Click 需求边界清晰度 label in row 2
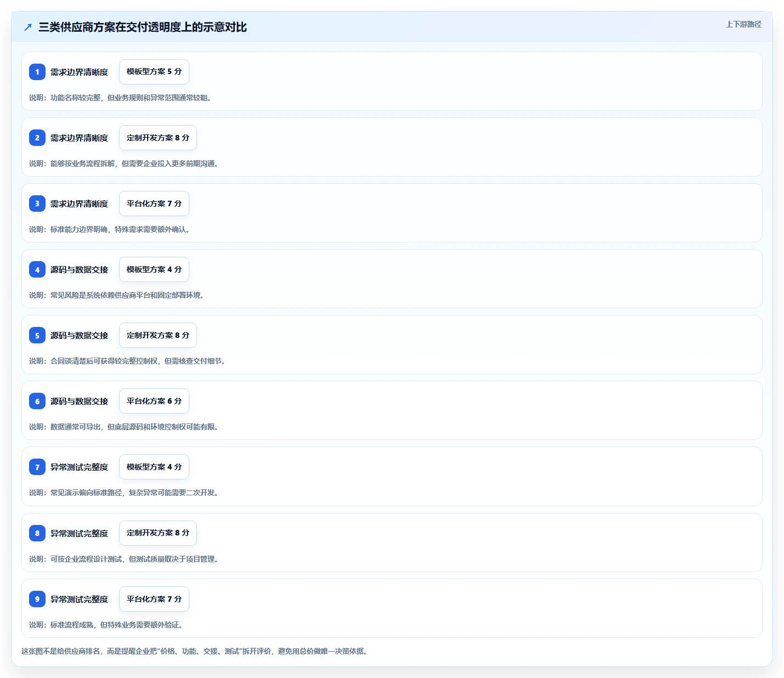Image resolution: width=784 pixels, height=678 pixels. [x=80, y=138]
